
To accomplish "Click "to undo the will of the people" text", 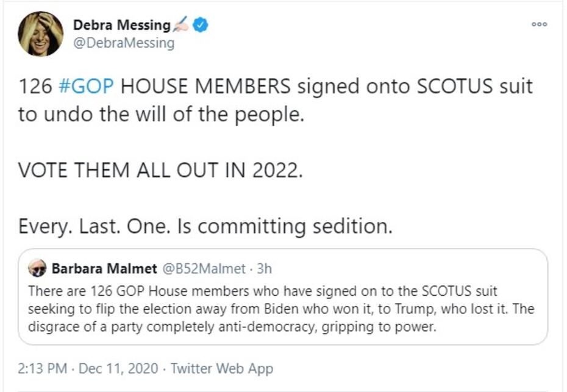I will click(161, 114).
